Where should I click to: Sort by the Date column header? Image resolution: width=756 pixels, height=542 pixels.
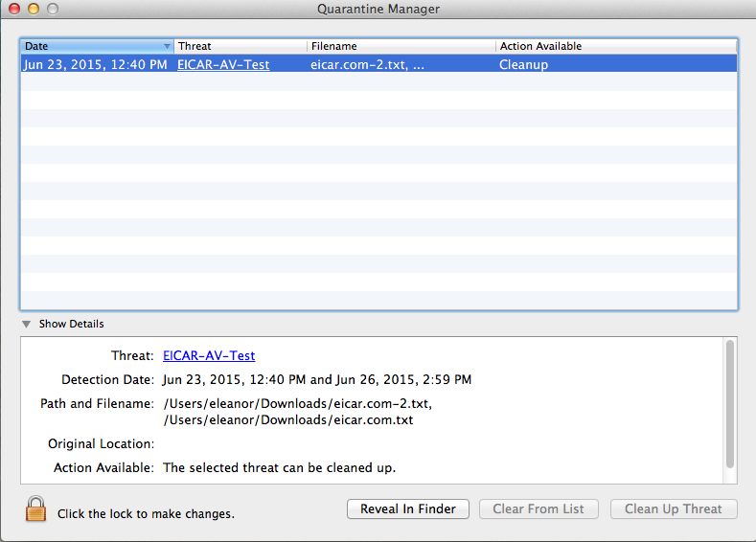97,46
